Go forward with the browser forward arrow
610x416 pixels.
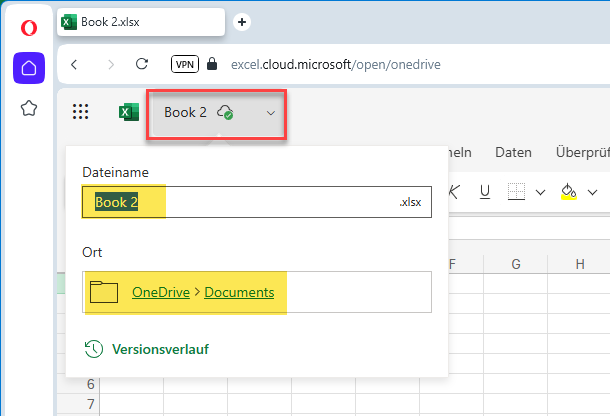[111, 64]
